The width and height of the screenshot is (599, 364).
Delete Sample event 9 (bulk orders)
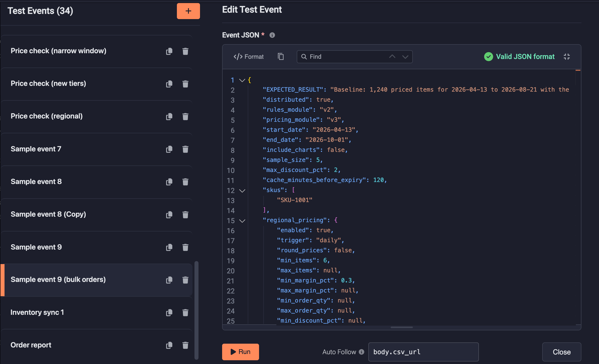[x=185, y=280]
